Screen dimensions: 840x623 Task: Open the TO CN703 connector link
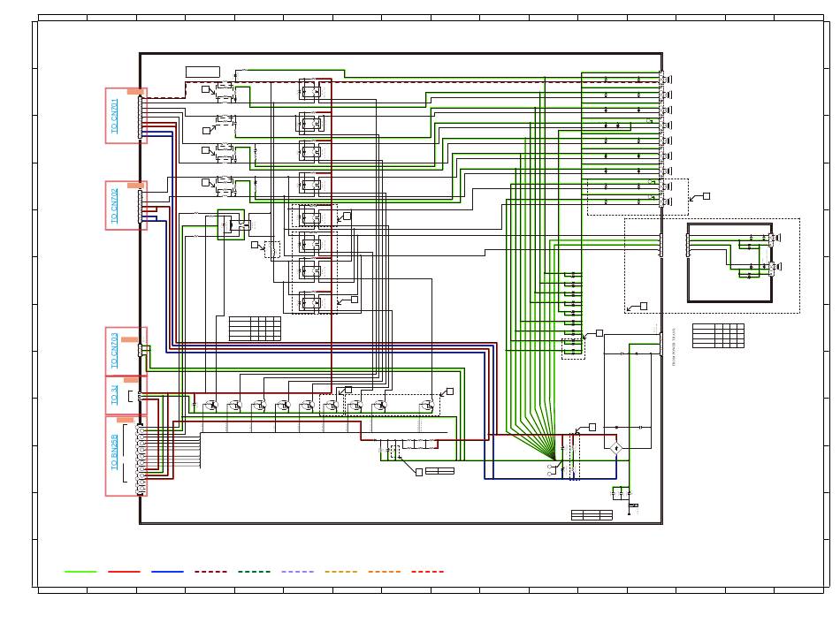point(114,351)
